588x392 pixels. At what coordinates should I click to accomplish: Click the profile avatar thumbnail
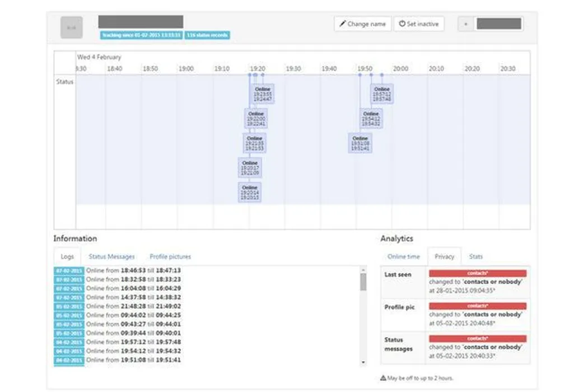(x=72, y=27)
